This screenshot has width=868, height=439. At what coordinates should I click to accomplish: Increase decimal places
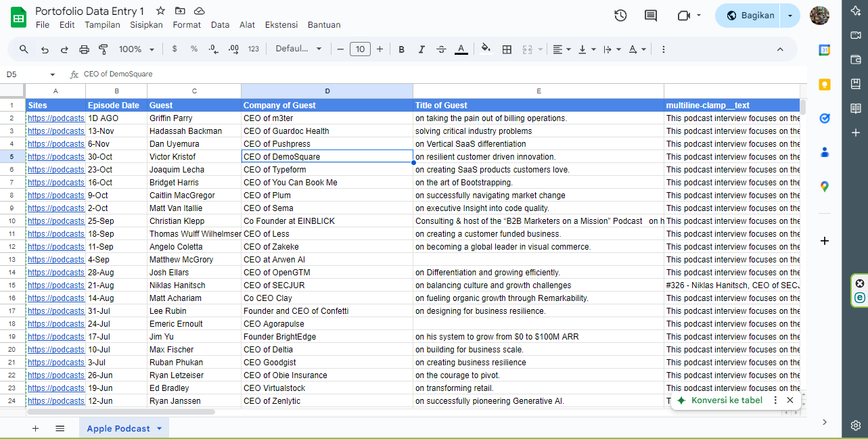[x=234, y=49]
